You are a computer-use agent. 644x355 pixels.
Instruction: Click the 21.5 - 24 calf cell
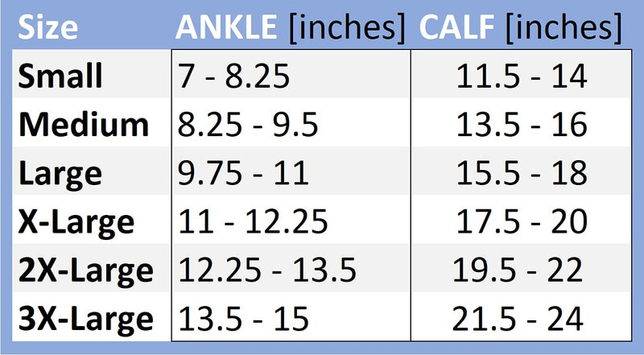518,319
